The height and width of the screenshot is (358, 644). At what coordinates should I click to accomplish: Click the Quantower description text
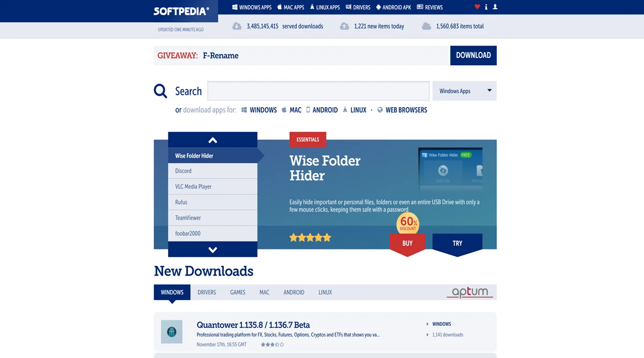pos(288,335)
